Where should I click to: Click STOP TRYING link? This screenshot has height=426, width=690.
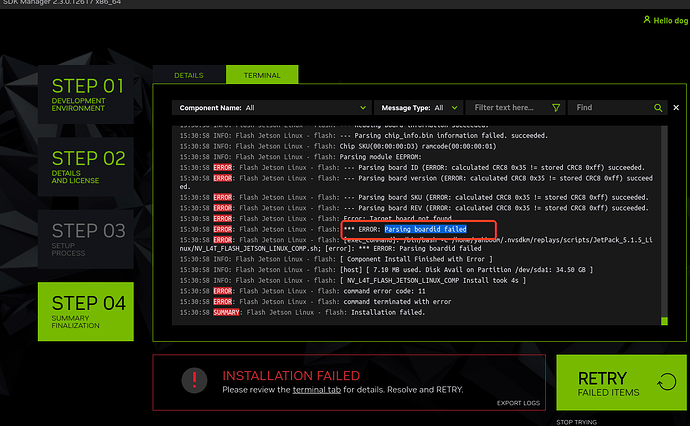tap(576, 422)
